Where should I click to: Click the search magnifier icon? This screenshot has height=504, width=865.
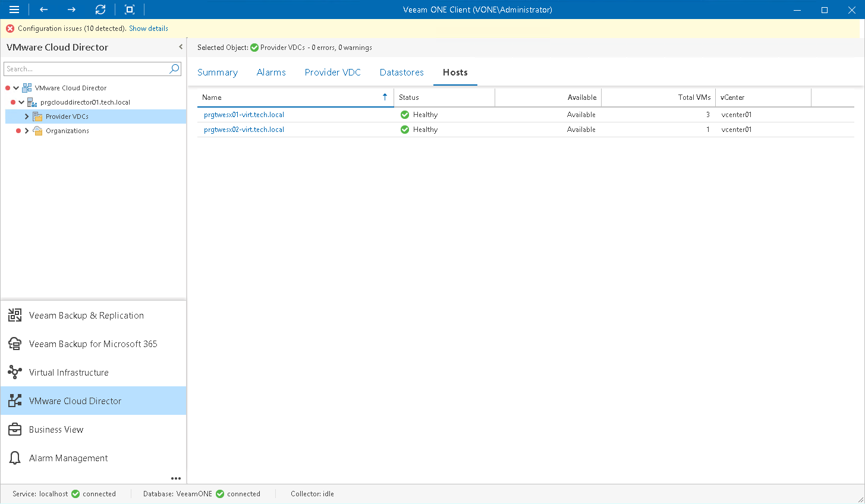pos(174,69)
